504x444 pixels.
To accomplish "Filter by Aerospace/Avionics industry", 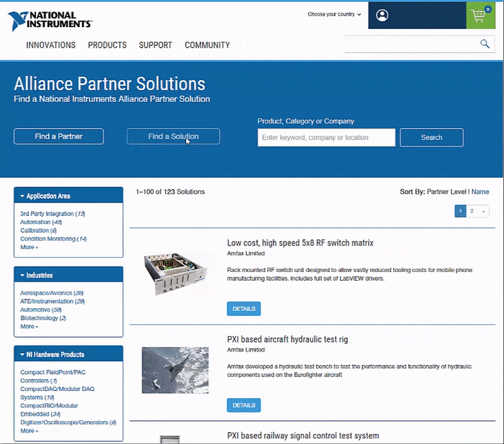I will coord(47,293).
